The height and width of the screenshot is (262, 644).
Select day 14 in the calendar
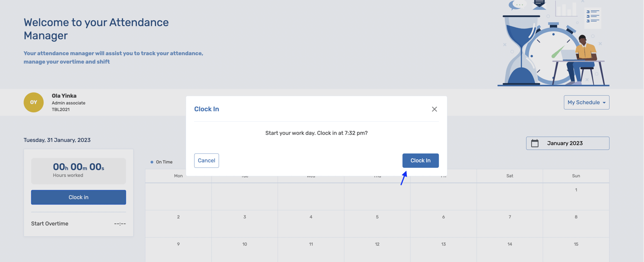tap(510, 244)
